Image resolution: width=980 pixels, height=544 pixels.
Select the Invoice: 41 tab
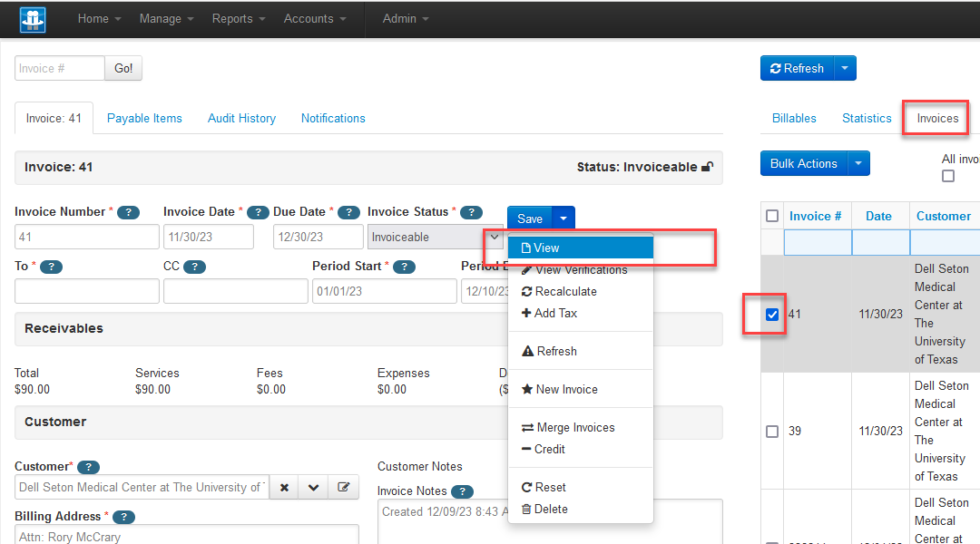point(54,118)
